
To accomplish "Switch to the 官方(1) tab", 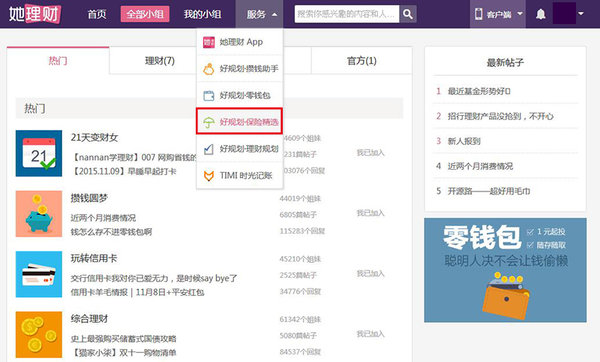I will [362, 60].
